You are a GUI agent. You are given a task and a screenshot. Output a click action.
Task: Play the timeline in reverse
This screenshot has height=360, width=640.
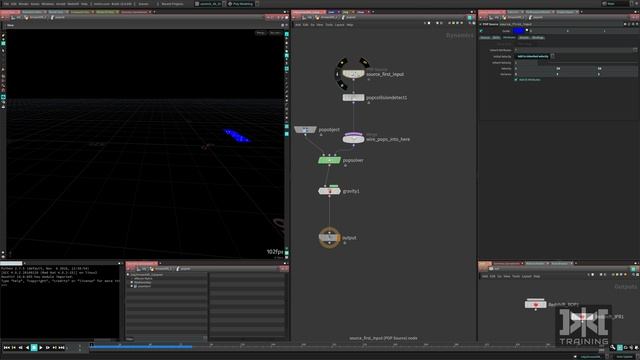click(27, 348)
